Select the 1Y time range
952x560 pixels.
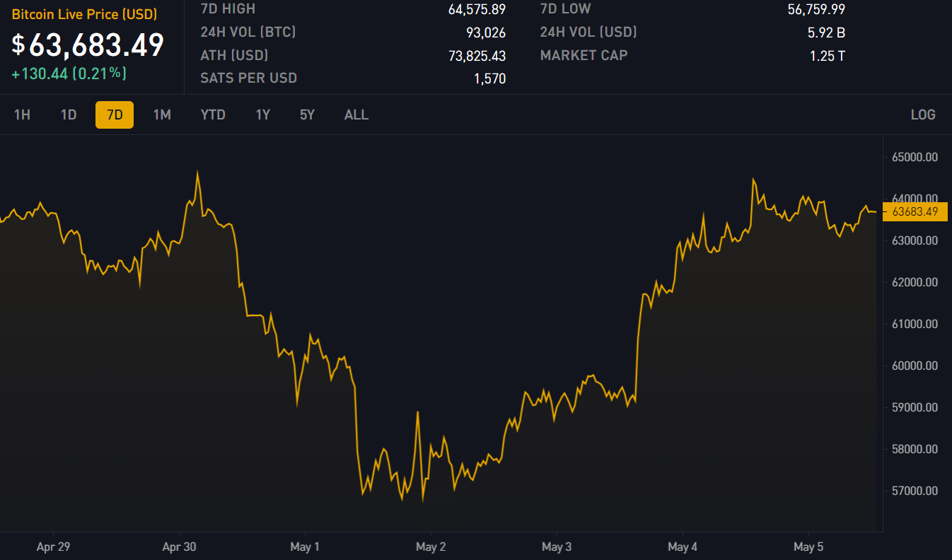(x=263, y=115)
